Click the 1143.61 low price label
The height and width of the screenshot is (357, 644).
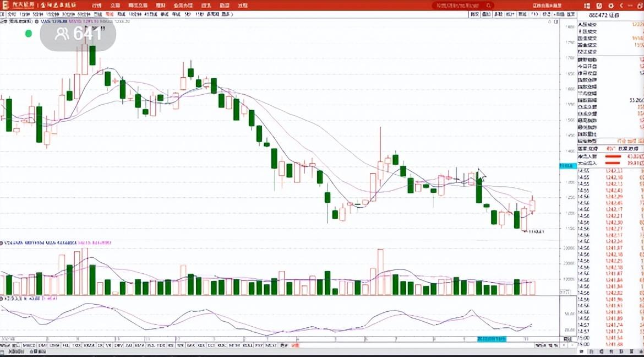[536, 231]
